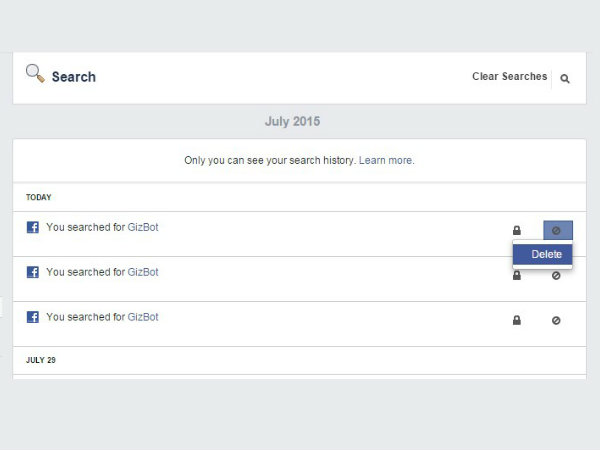Image resolution: width=600 pixels, height=450 pixels.
Task: Collapse the highlighted edit menu on the first entry
Action: (557, 231)
